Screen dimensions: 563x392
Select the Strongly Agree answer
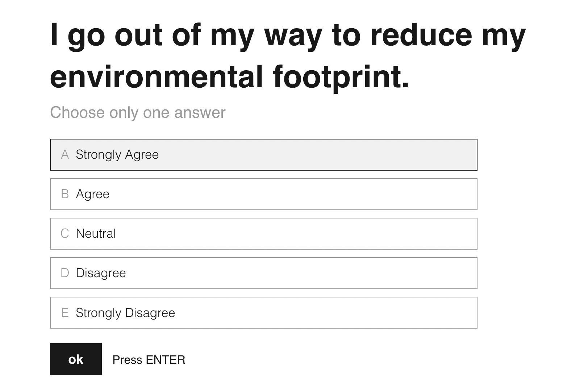(263, 155)
